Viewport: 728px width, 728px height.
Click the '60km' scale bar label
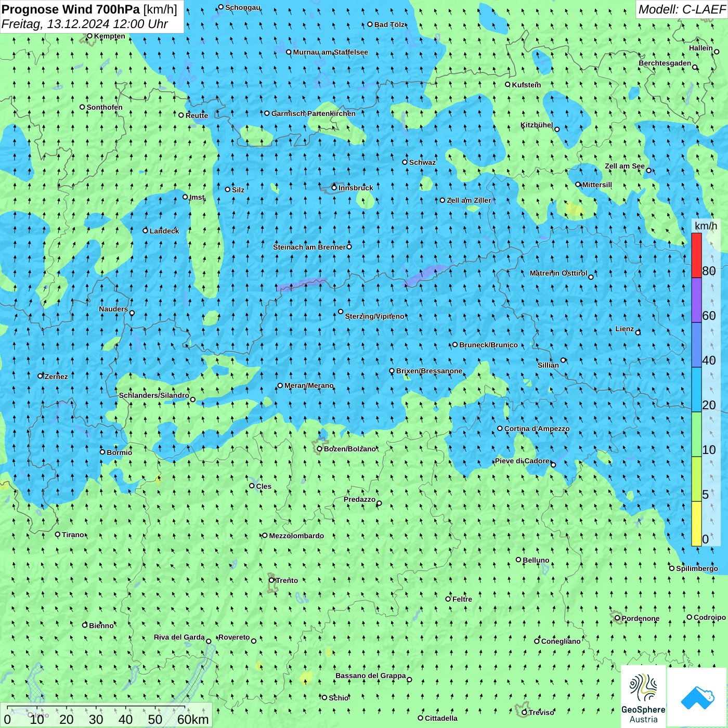[192, 719]
